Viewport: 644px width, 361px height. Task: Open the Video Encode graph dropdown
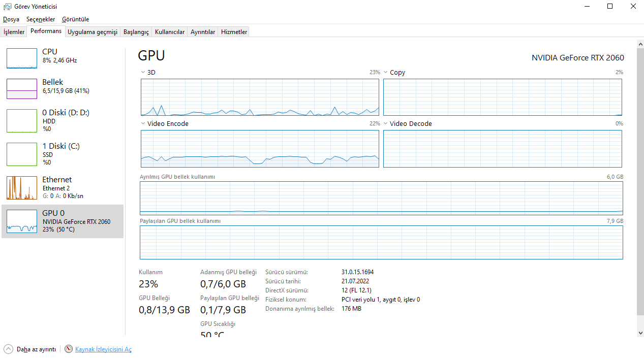click(143, 123)
